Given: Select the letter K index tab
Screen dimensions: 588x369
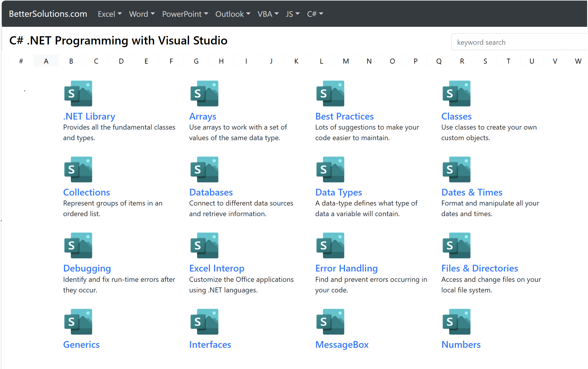Looking at the screenshot, I should pyautogui.click(x=296, y=61).
